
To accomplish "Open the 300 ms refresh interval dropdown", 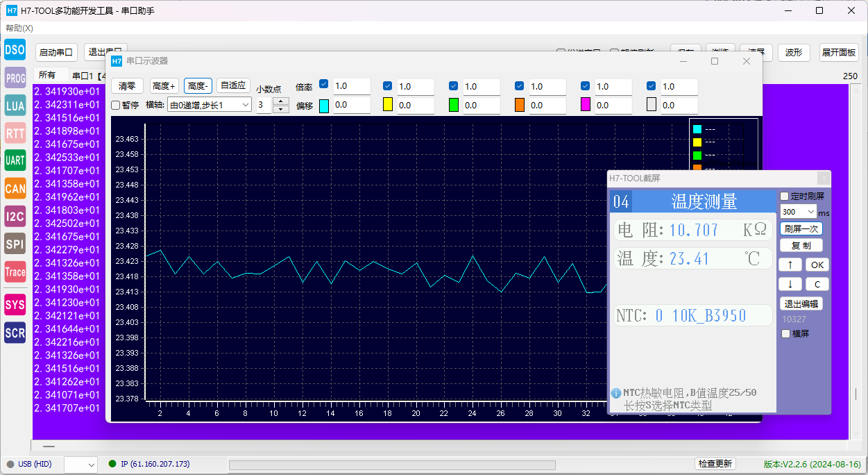I will (x=798, y=212).
